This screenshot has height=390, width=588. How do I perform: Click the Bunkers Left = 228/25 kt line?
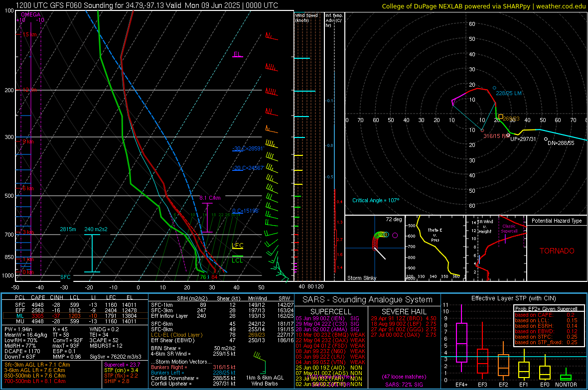[x=193, y=373]
